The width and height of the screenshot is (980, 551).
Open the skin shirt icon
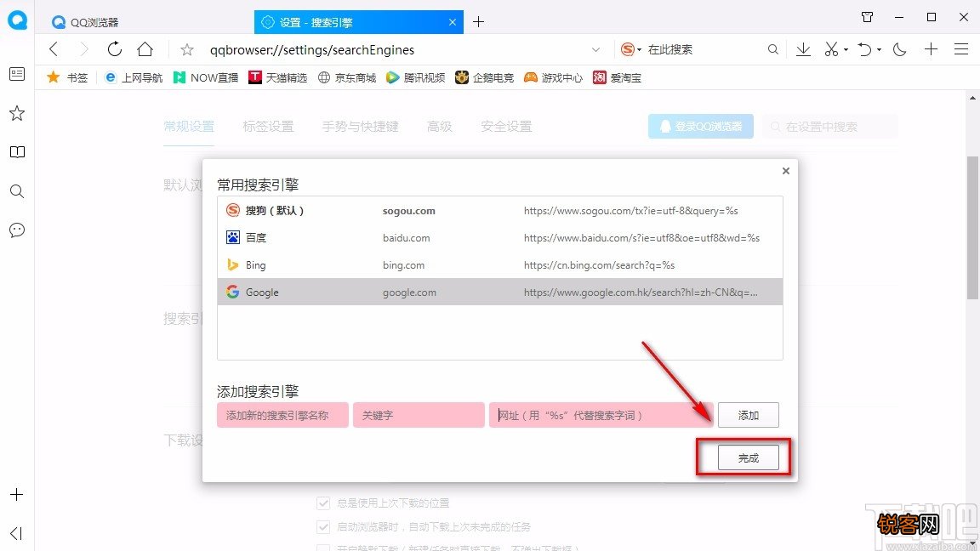point(867,17)
